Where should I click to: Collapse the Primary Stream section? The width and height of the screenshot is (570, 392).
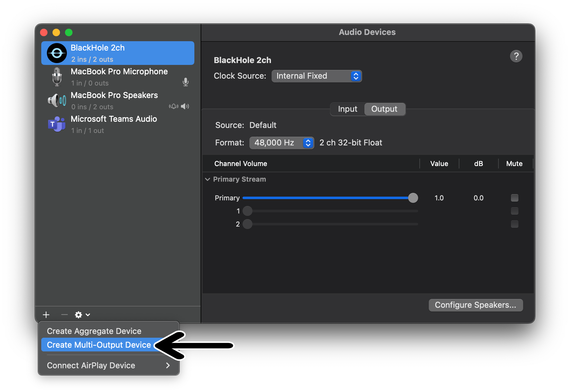tap(207, 179)
